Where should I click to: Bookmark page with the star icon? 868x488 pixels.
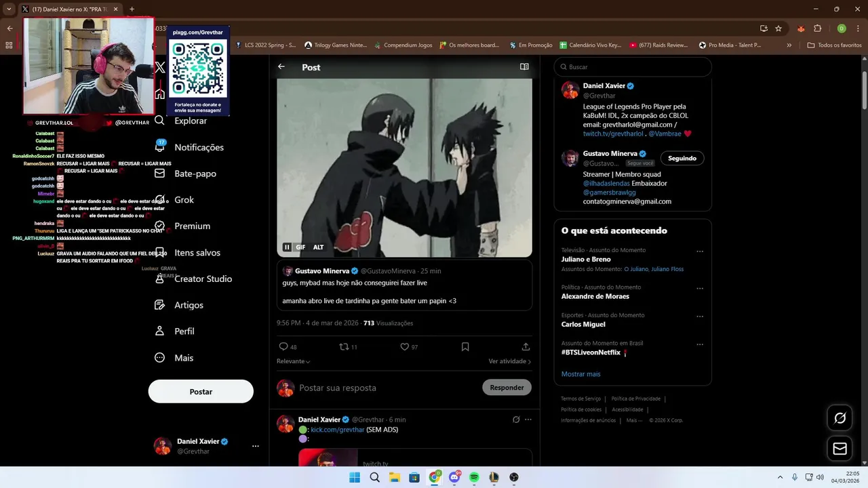click(x=778, y=28)
